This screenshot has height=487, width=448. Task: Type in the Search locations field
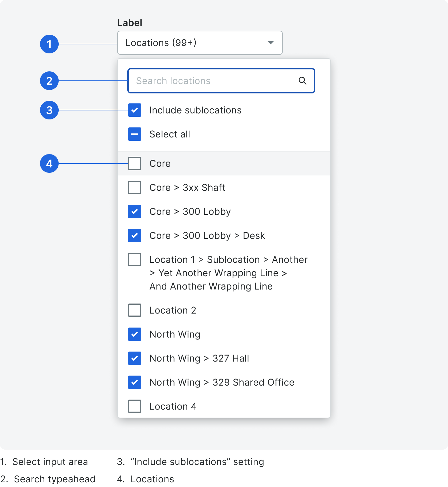pyautogui.click(x=213, y=81)
